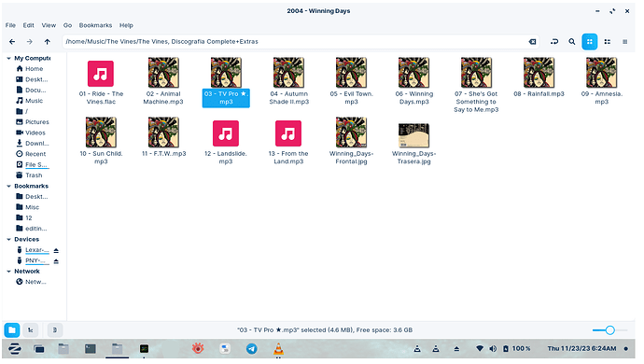Open the View menu
Image resolution: width=644 pixels, height=364 pixels.
[49, 25]
